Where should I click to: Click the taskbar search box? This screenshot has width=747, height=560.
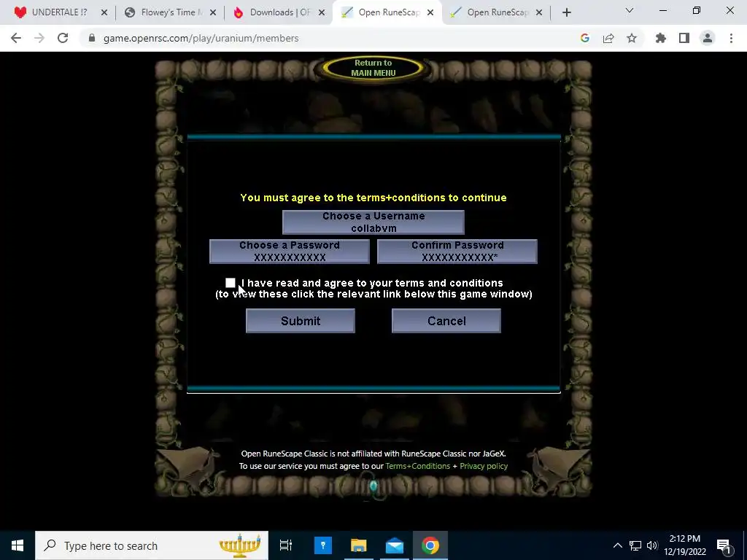pos(152,545)
